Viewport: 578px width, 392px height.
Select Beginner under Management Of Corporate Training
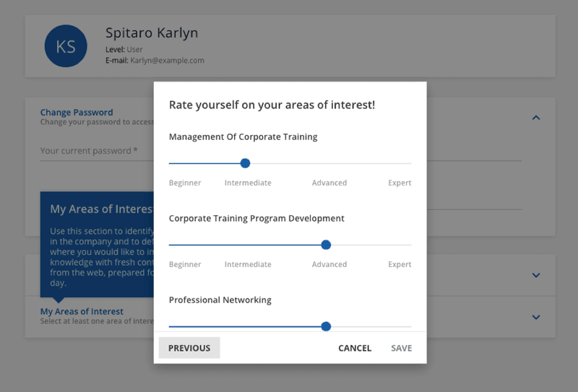[185, 183]
